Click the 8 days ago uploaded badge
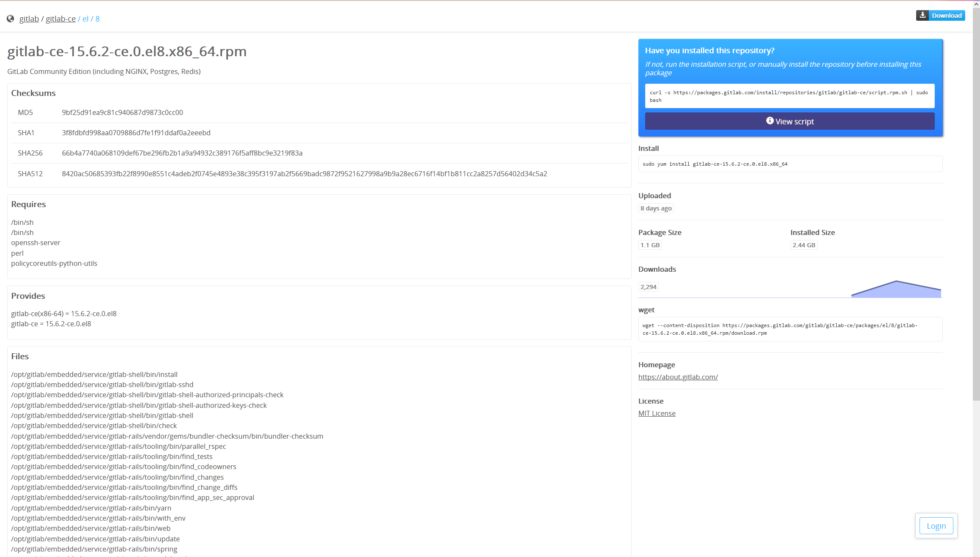This screenshot has height=557, width=980. point(656,208)
